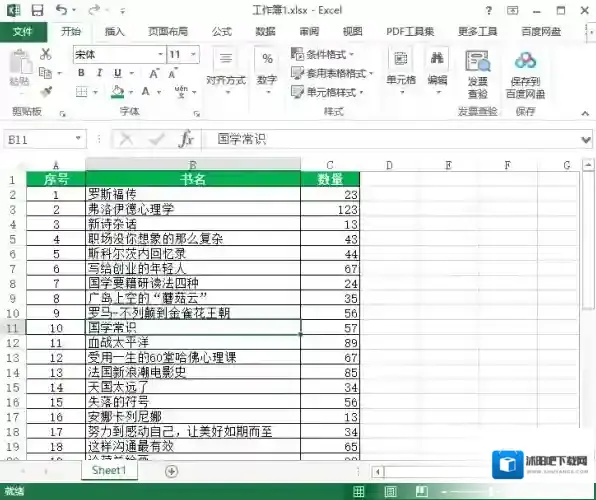Toggle bold formatting (B)
596x500 pixels.
[x=81, y=73]
